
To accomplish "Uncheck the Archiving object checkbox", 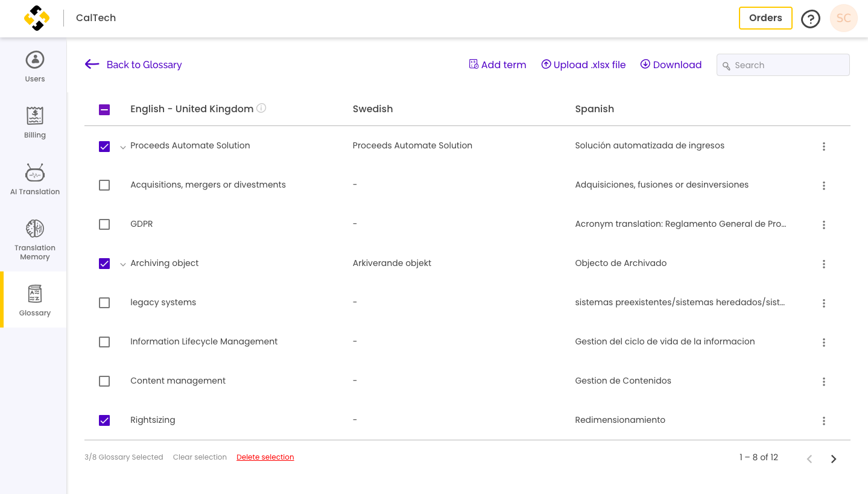I will point(104,264).
